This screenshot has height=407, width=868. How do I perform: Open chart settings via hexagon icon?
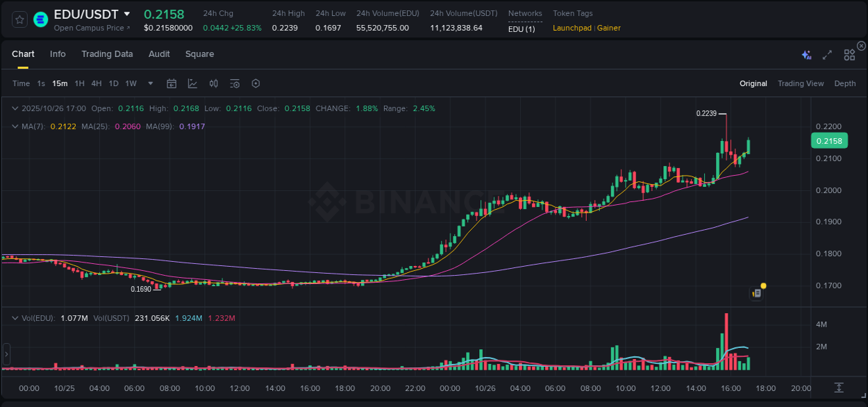(256, 83)
